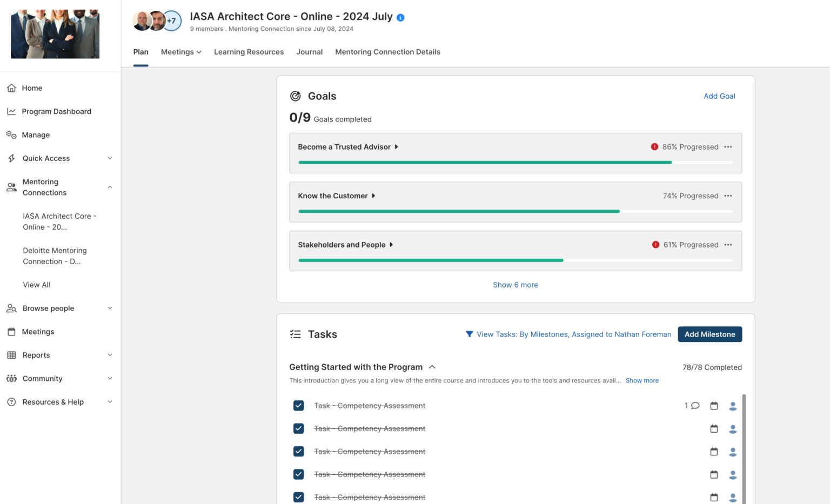Click the +7 members avatar badge
Screen dimensions: 830x504
[x=172, y=21]
